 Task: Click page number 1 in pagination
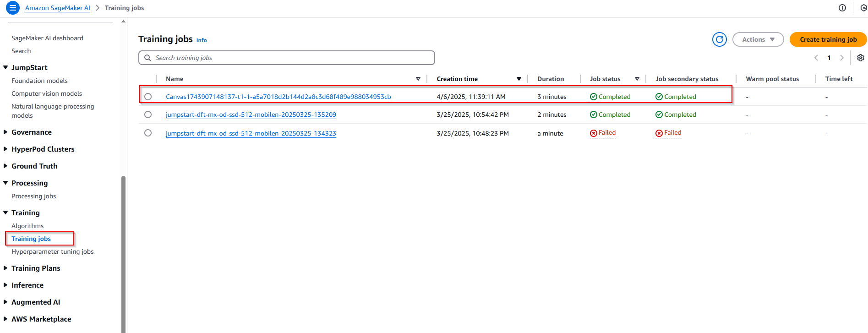point(829,58)
